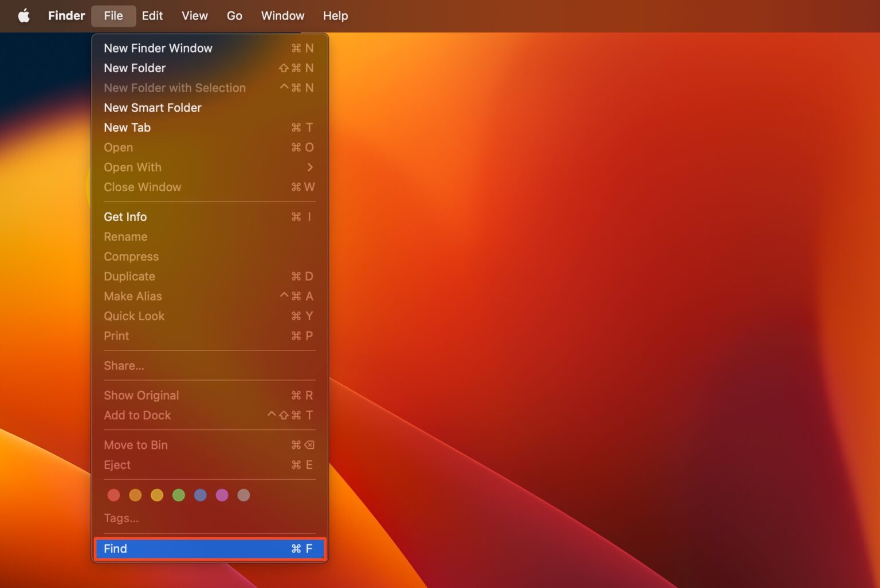This screenshot has width=880, height=588.
Task: Open the Apple menu
Action: [23, 15]
